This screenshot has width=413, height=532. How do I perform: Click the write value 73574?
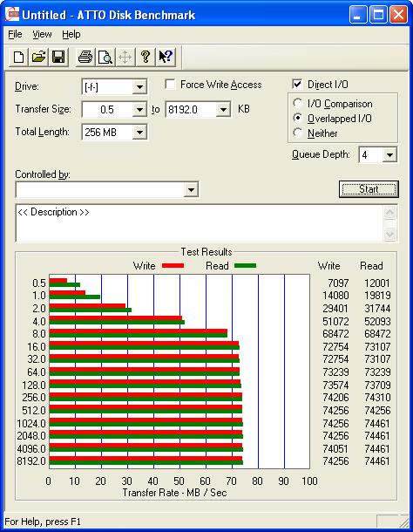pyautogui.click(x=335, y=385)
